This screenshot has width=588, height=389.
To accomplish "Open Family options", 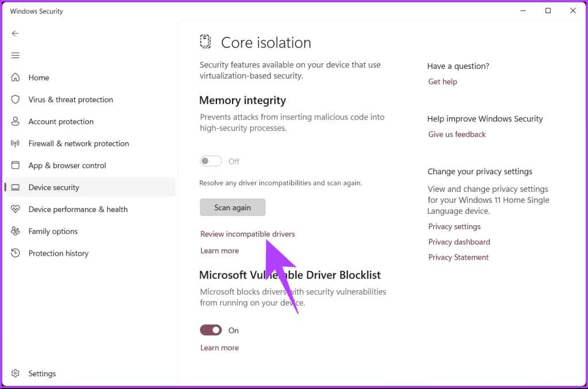I will point(52,231).
